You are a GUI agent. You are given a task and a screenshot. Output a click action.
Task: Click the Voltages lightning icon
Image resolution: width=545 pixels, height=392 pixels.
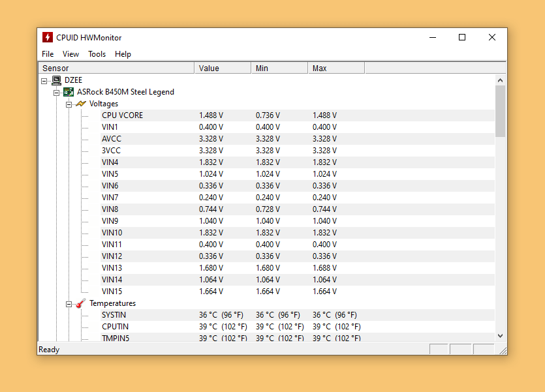[81, 104]
